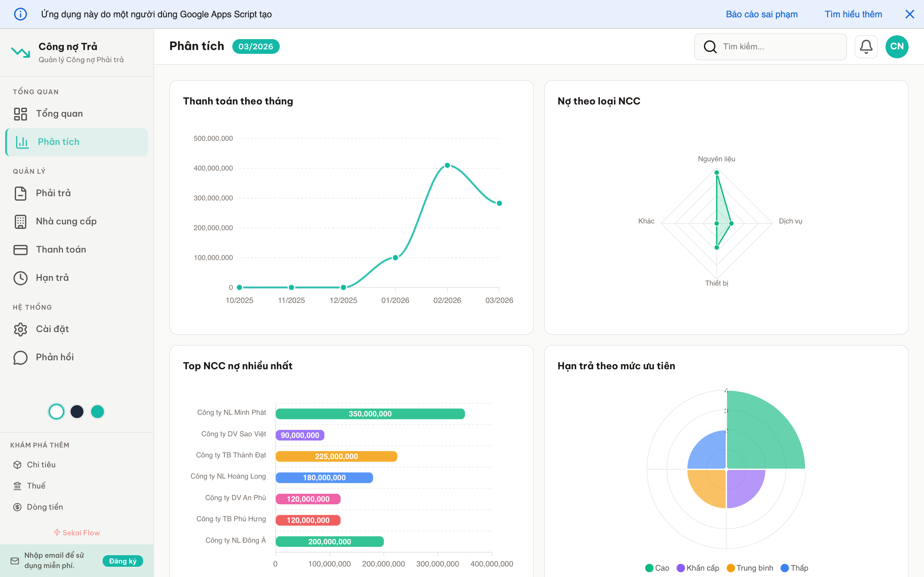Click the Đăng ký button

[x=123, y=561]
